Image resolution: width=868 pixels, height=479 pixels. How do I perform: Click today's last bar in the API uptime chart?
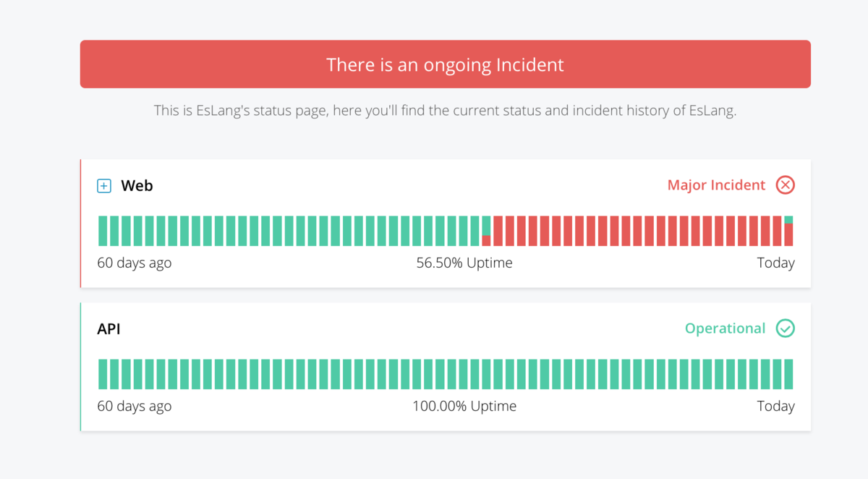click(788, 374)
